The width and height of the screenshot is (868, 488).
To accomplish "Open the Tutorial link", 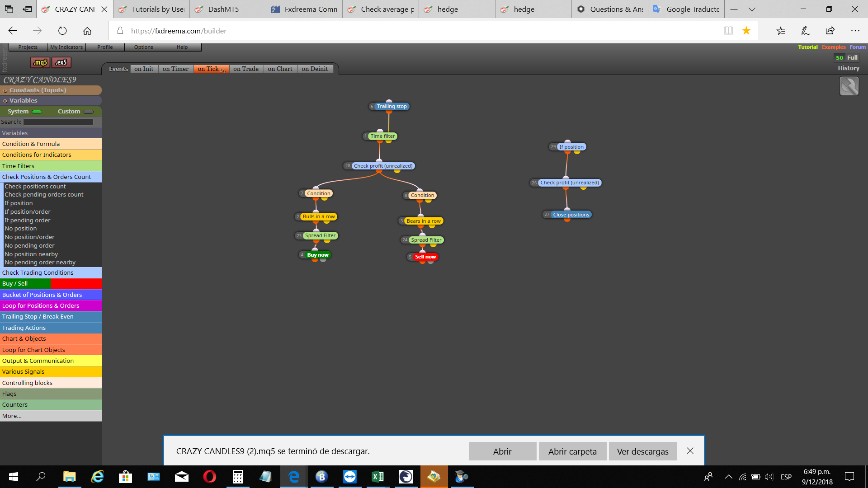I will click(808, 47).
